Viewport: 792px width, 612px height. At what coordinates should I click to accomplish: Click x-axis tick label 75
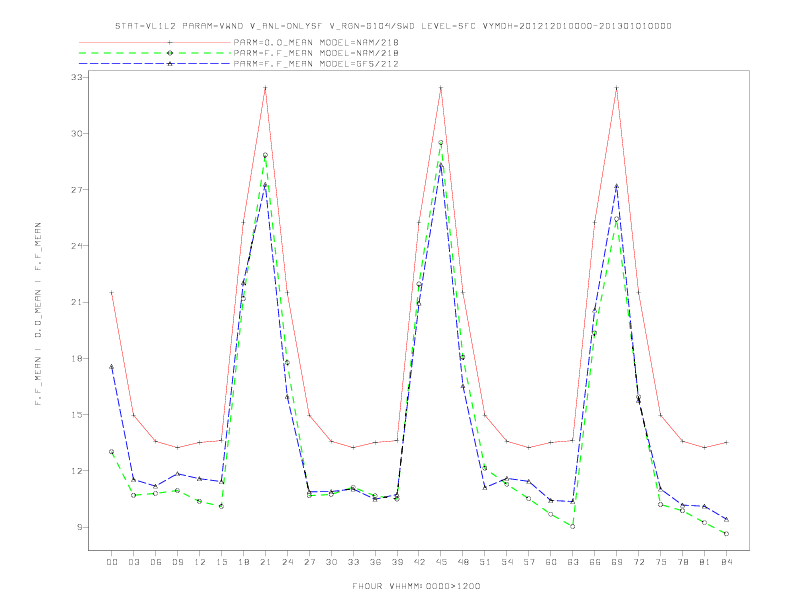tap(661, 562)
